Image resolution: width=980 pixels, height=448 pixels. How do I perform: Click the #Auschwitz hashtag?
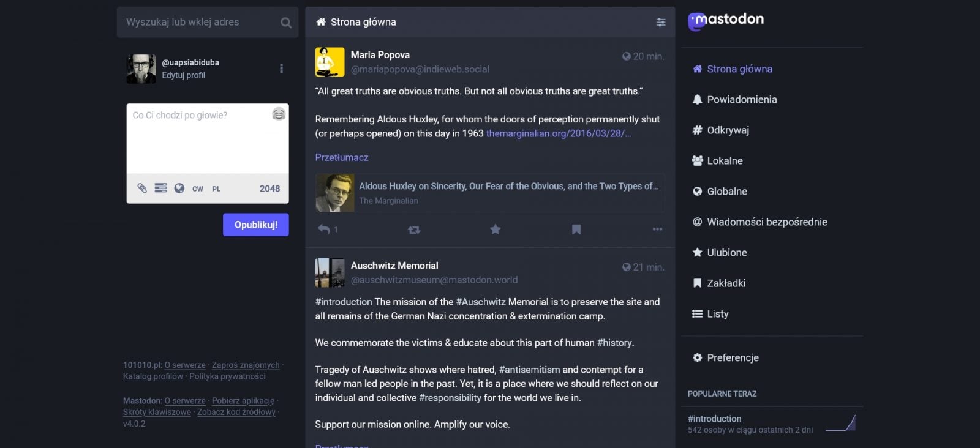(x=481, y=302)
